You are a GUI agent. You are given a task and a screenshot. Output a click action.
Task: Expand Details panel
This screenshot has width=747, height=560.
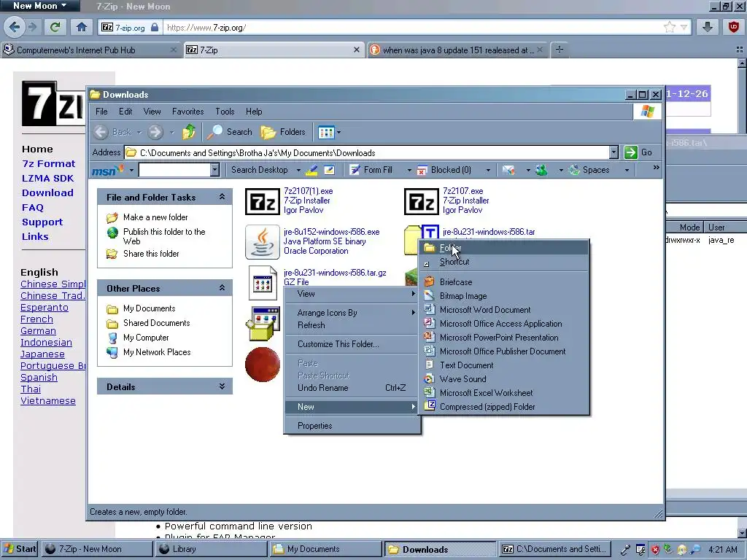(x=222, y=386)
